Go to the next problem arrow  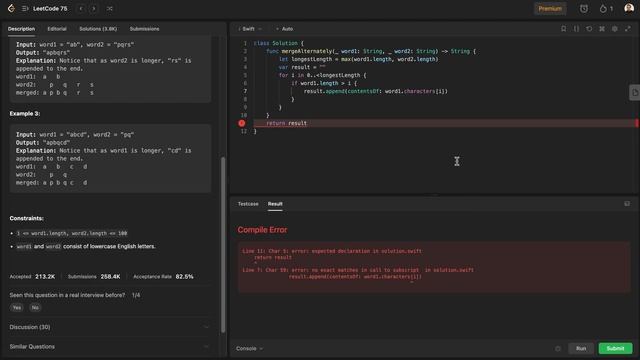click(94, 9)
